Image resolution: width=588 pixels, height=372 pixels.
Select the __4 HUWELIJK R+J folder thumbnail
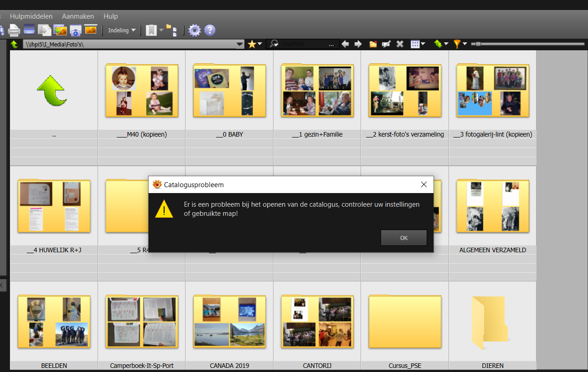(x=54, y=206)
